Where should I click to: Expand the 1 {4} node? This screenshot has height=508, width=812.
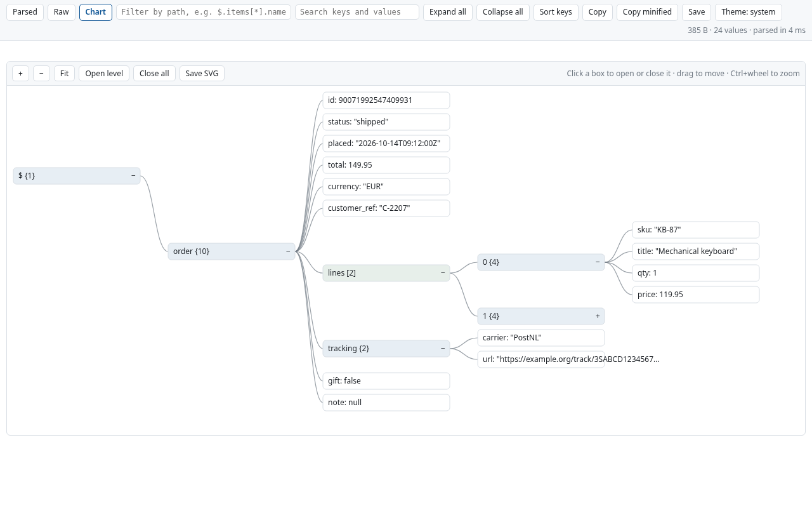click(x=598, y=316)
